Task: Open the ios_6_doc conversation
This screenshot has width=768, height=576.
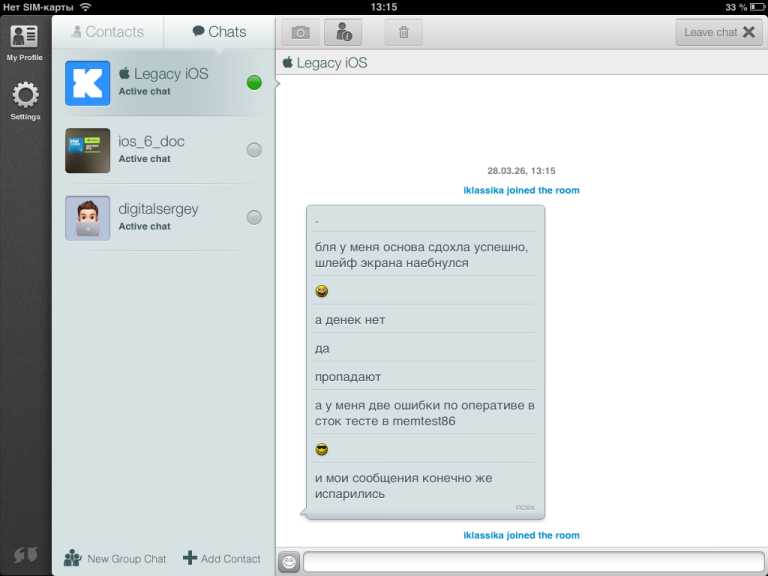Action: (x=163, y=150)
